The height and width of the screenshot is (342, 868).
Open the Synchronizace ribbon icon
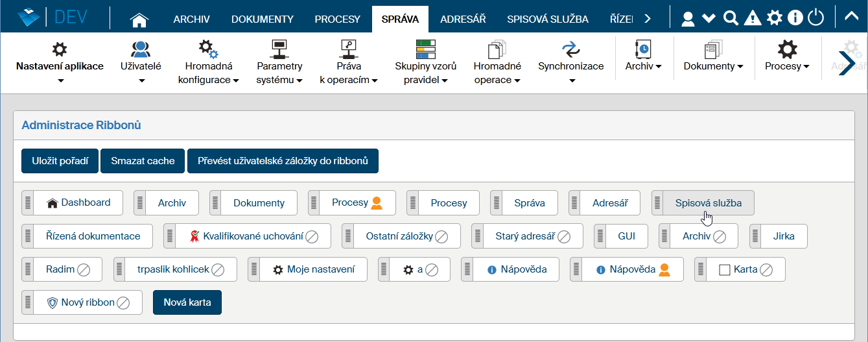tap(570, 49)
